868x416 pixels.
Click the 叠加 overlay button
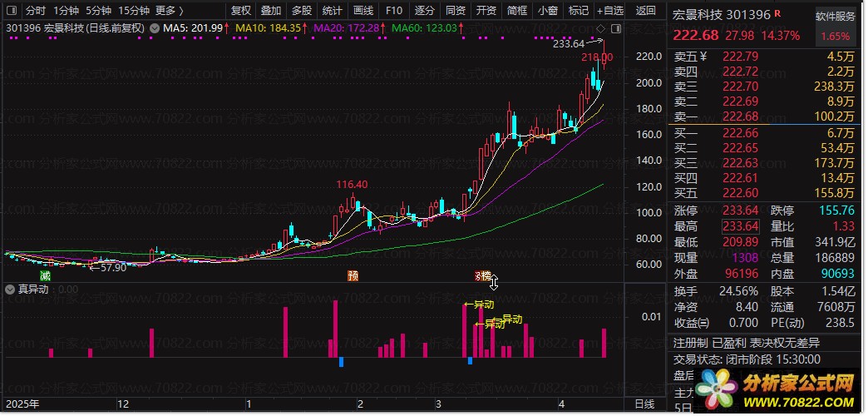271,10
